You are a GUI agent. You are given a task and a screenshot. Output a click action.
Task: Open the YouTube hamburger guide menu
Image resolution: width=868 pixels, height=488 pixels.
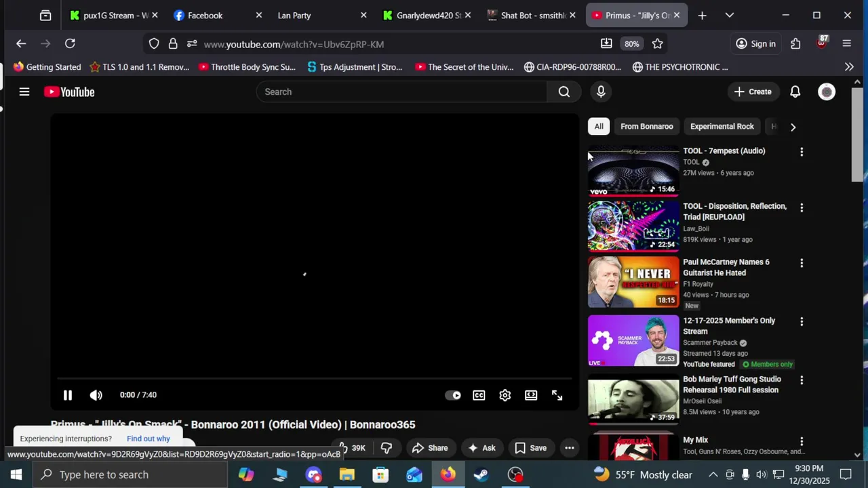click(24, 91)
